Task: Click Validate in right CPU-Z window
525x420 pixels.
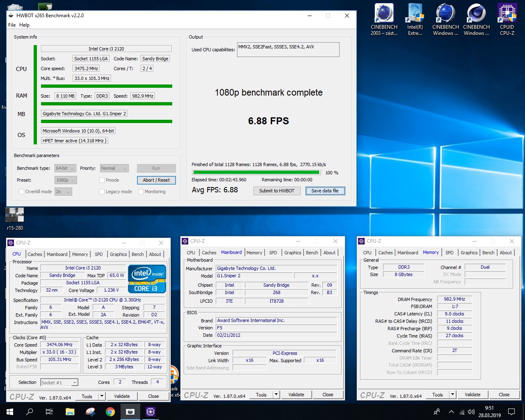Action: pos(472,395)
